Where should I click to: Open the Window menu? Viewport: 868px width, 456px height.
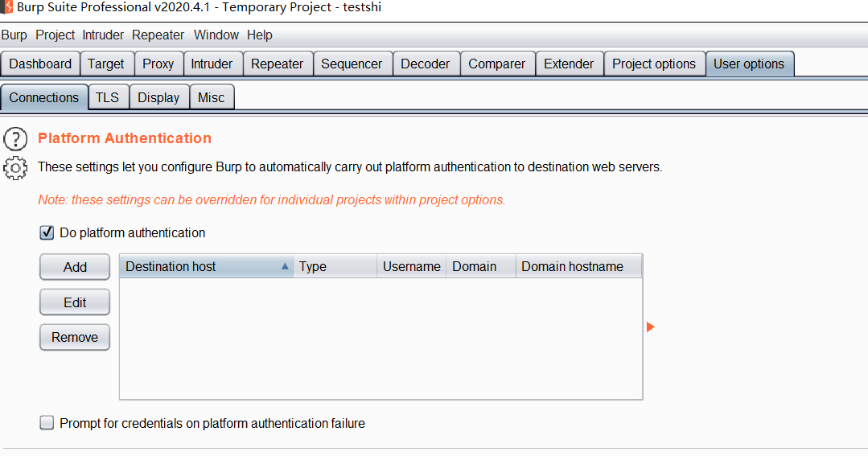pos(216,35)
